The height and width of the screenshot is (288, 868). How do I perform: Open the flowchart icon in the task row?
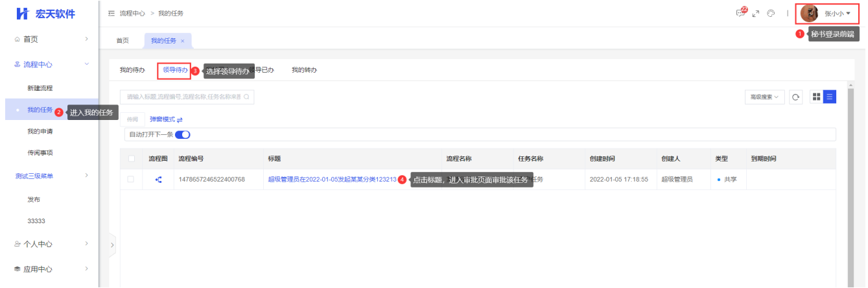[158, 179]
